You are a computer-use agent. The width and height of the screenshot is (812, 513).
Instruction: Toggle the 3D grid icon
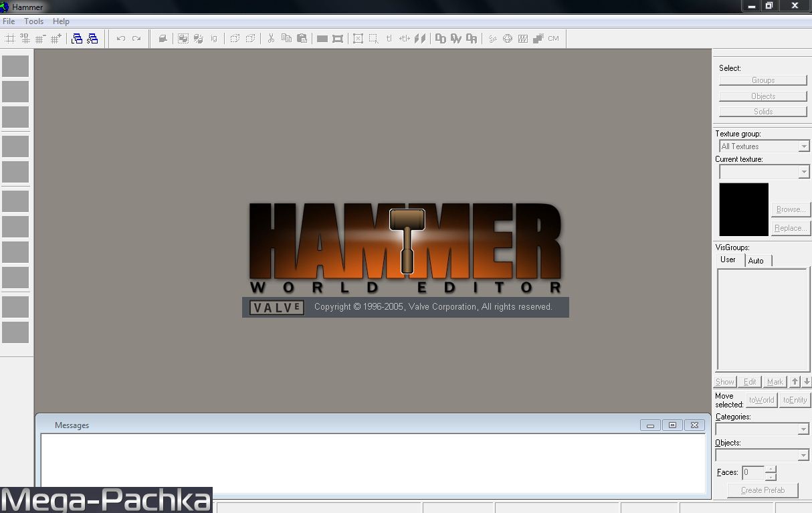[25, 39]
